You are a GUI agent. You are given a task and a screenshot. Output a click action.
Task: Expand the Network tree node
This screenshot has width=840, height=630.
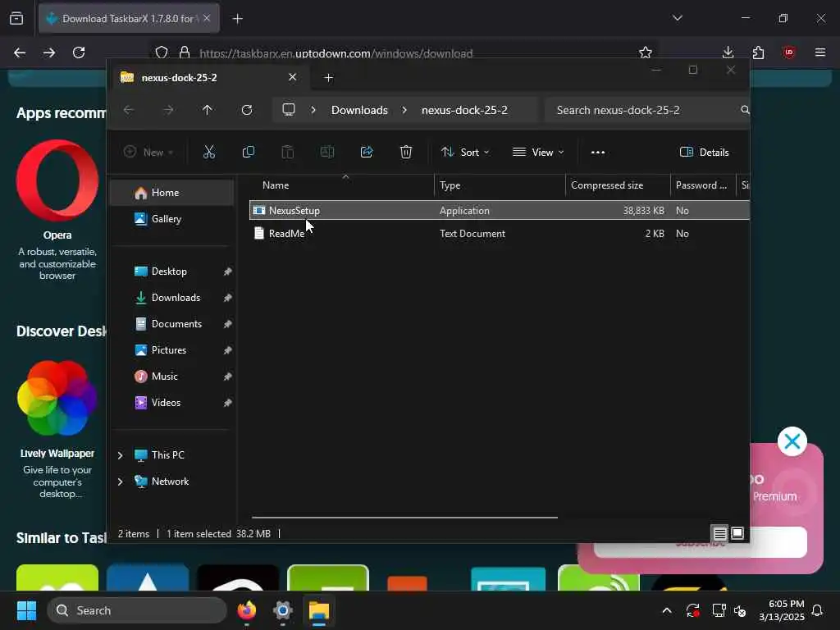[120, 482]
